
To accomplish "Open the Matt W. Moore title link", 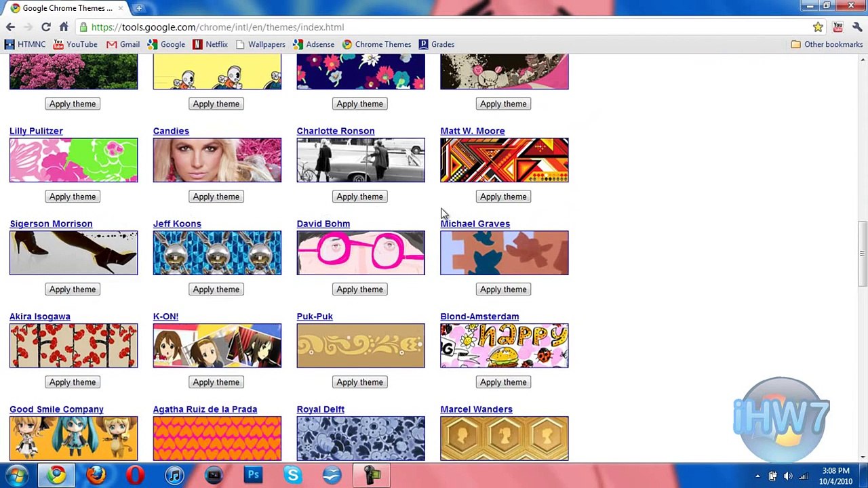I will click(473, 131).
